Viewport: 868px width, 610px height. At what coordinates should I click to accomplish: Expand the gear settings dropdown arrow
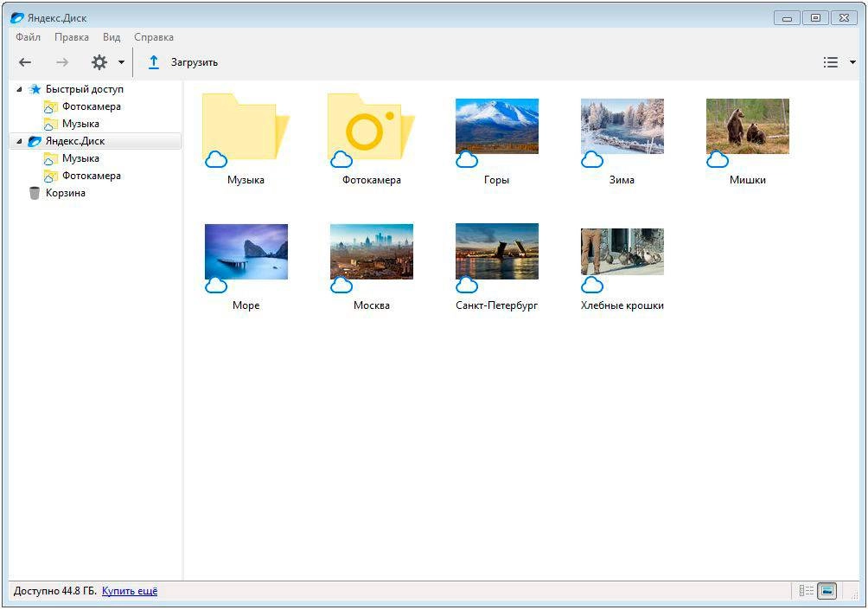pyautogui.click(x=121, y=62)
